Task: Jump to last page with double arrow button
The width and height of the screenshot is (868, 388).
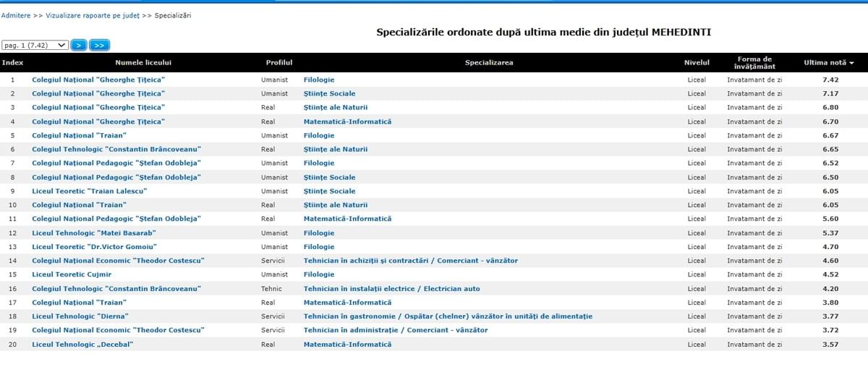Action: pos(99,45)
